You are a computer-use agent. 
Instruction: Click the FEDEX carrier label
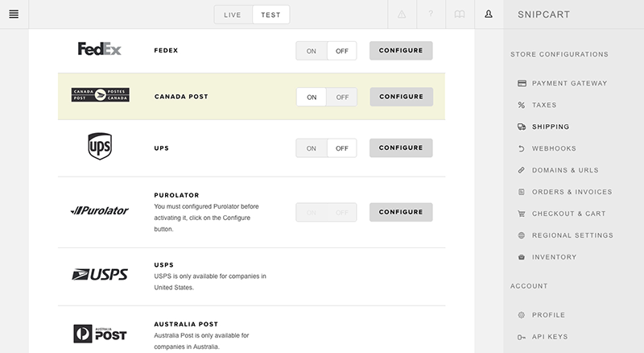(166, 51)
